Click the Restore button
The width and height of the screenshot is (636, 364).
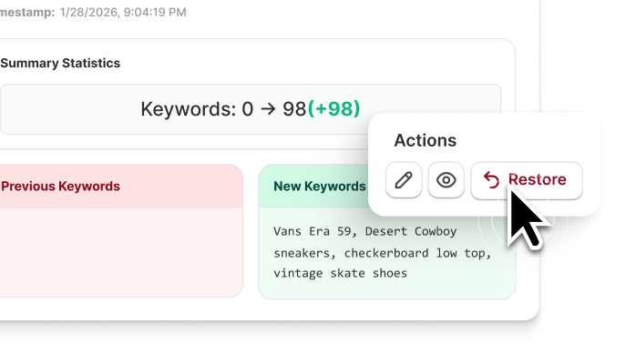click(x=527, y=180)
